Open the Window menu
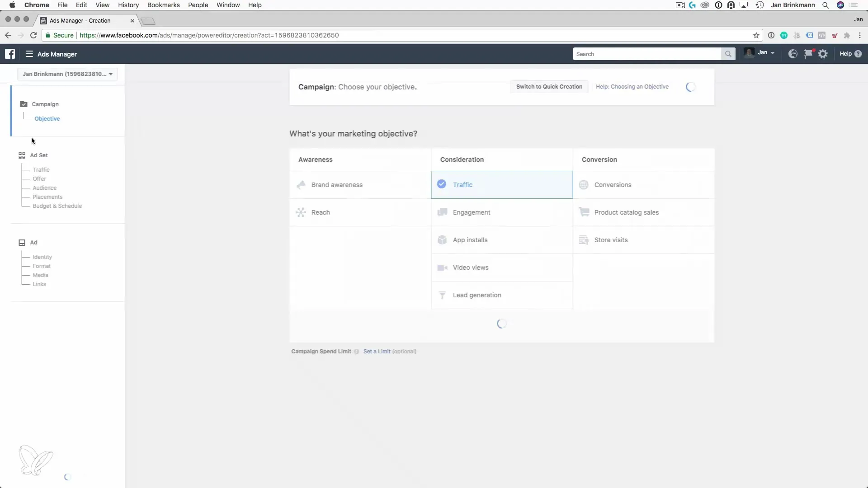Viewport: 868px width, 488px height. (x=228, y=5)
